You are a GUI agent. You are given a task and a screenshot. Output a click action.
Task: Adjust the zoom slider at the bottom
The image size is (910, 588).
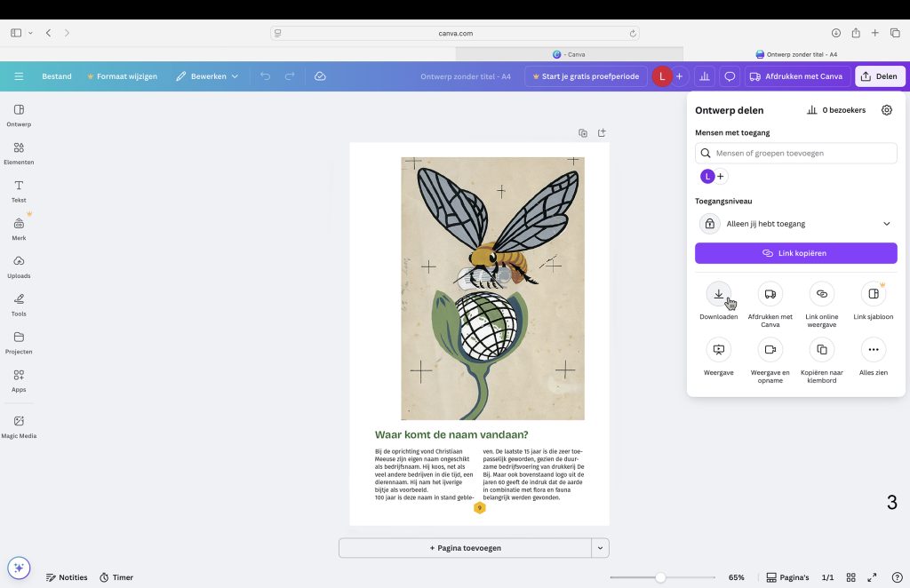[x=660, y=577]
